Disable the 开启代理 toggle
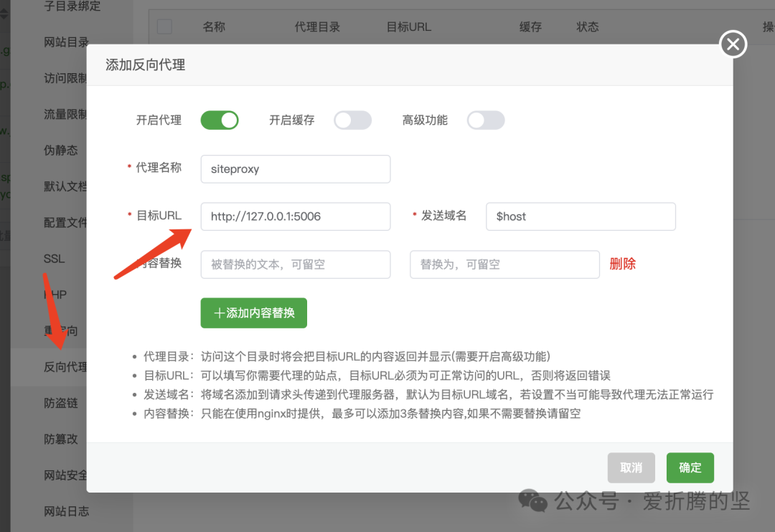Screen dimensions: 775x532 pyautogui.click(x=220, y=120)
